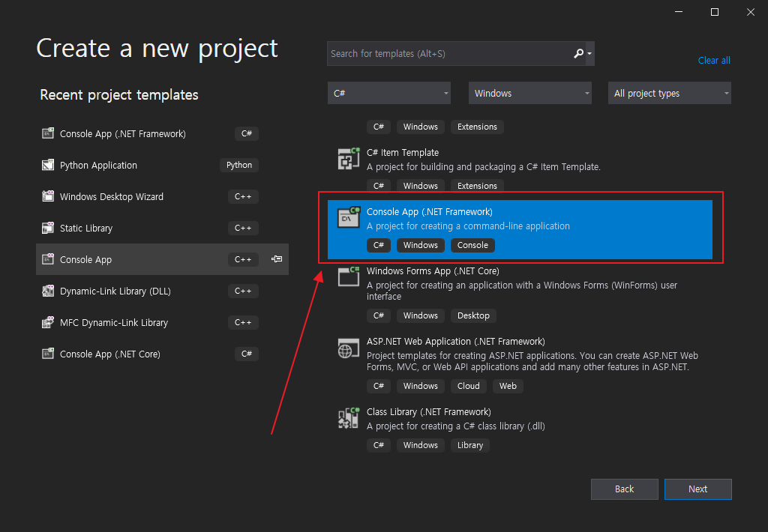
Task: Choose Static Library from recent templates
Action: pyautogui.click(x=162, y=228)
